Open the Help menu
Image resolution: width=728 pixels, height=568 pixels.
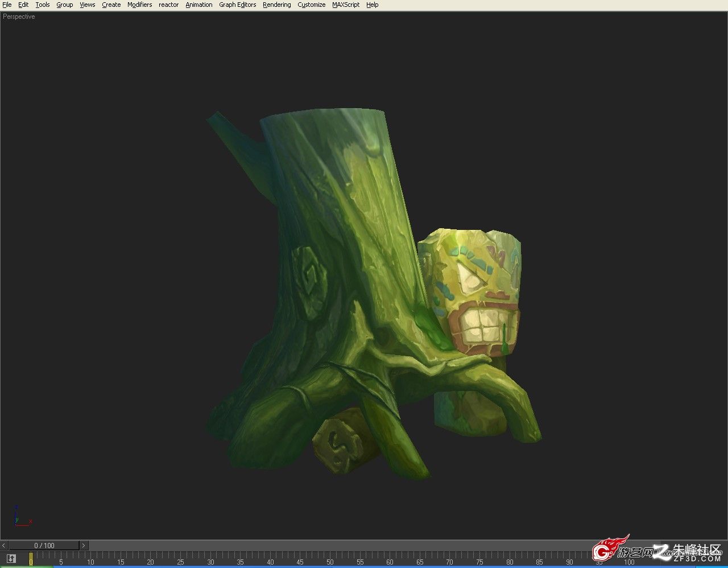pyautogui.click(x=372, y=5)
